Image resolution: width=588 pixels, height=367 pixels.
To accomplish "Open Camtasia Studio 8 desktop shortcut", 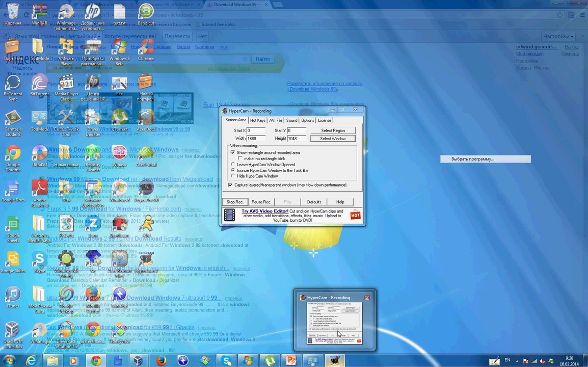I will 13,123.
